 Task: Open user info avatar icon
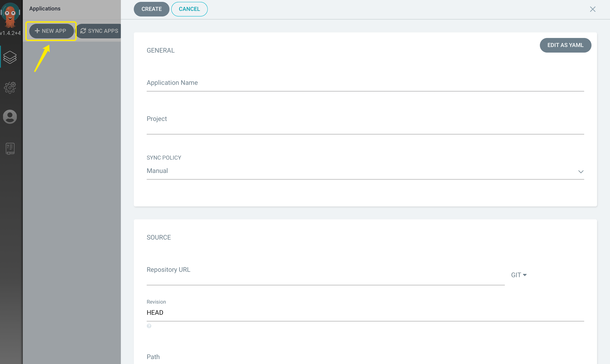[10, 117]
